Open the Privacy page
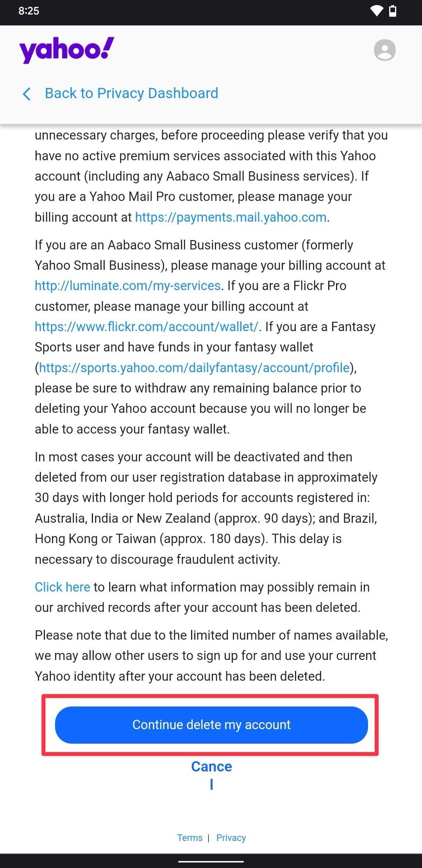The image size is (422, 868). [x=231, y=838]
